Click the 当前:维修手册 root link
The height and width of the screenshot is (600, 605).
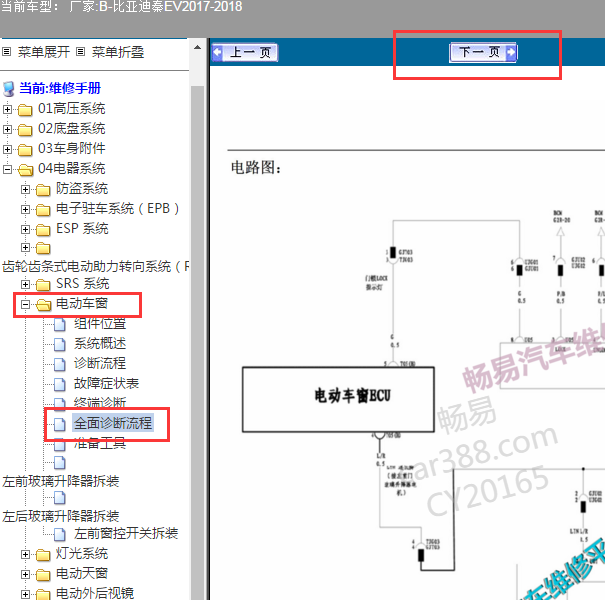click(x=60, y=88)
